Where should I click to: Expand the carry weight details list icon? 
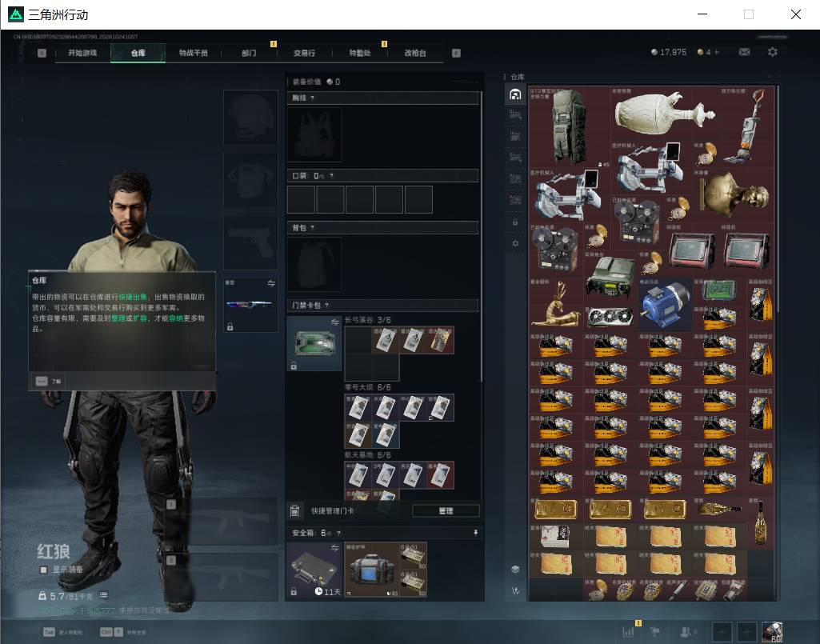click(103, 595)
